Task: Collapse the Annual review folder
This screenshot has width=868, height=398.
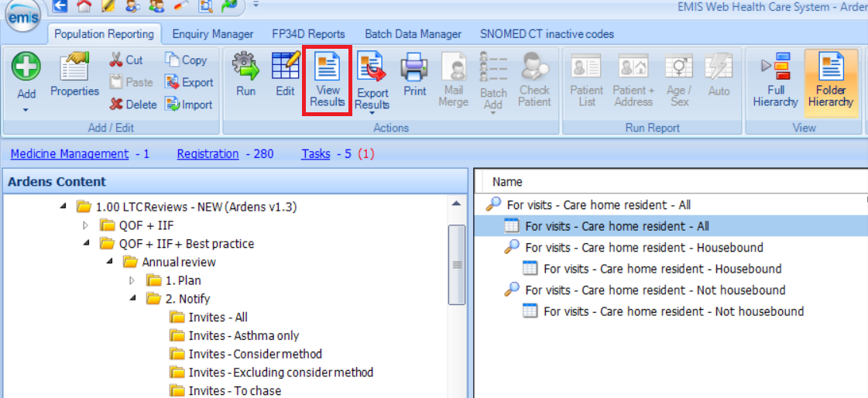Action: (x=109, y=261)
